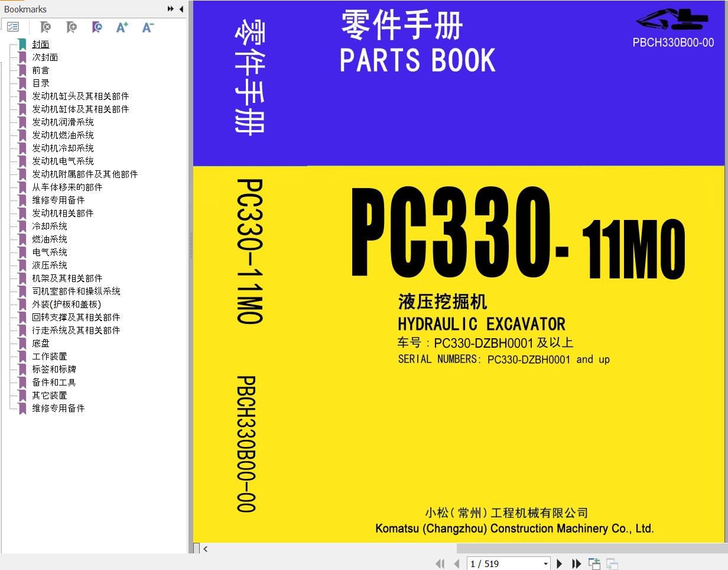Click the SERIAL NUMBERS line on cover
This screenshot has height=570, width=728.
[504, 360]
